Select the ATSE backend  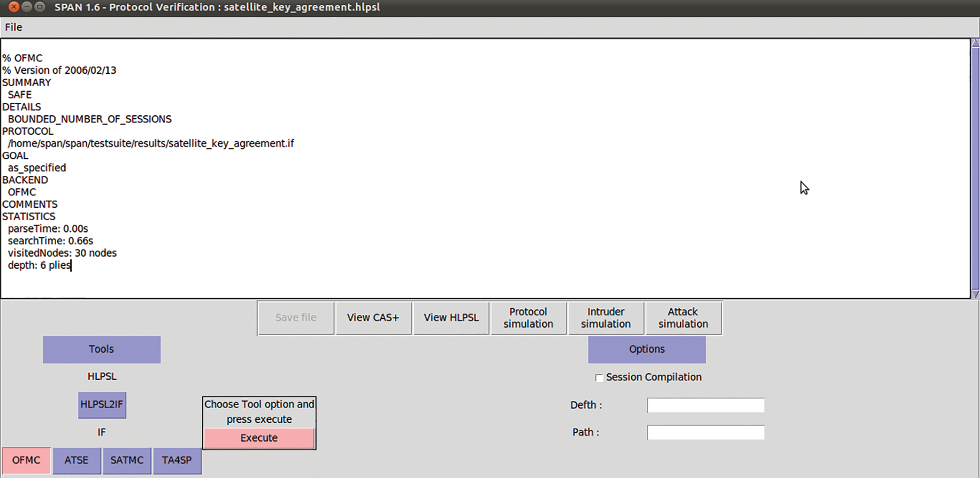(x=76, y=460)
